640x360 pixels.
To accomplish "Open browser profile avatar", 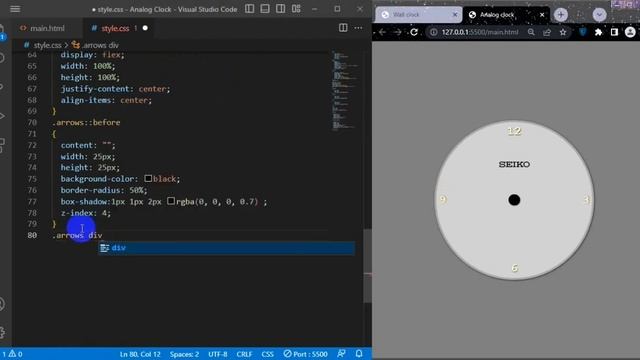I will [630, 32].
